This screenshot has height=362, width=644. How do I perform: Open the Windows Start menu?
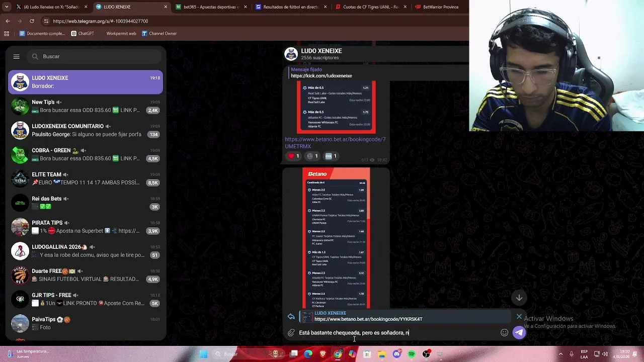pyautogui.click(x=203, y=354)
